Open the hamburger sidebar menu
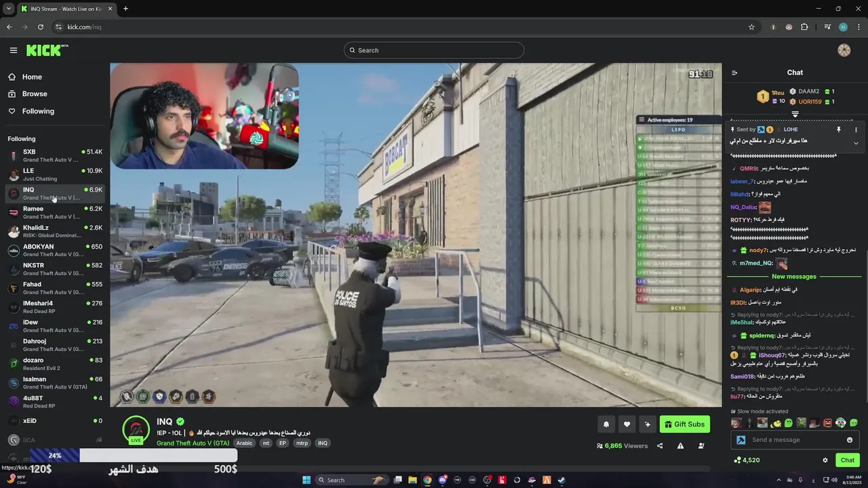 [14, 50]
